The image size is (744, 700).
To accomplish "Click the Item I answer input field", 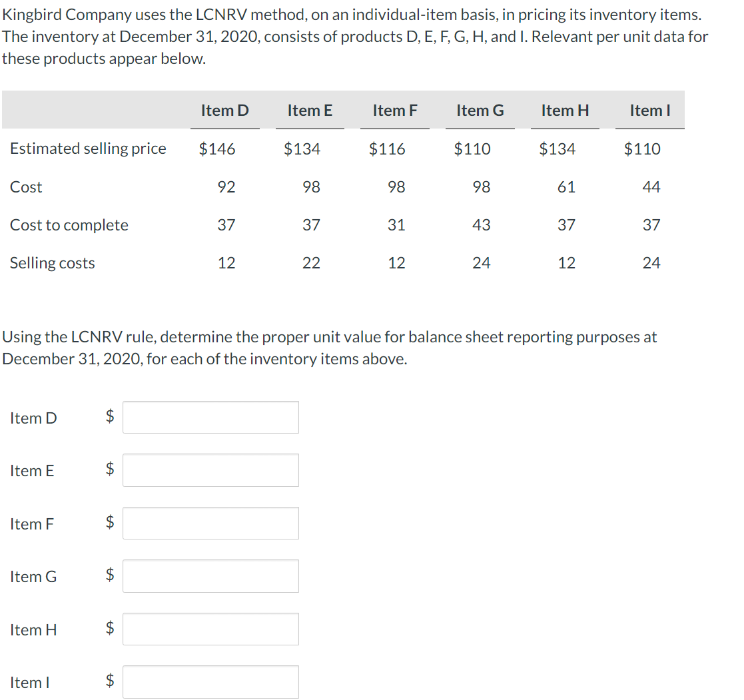I will [210, 681].
